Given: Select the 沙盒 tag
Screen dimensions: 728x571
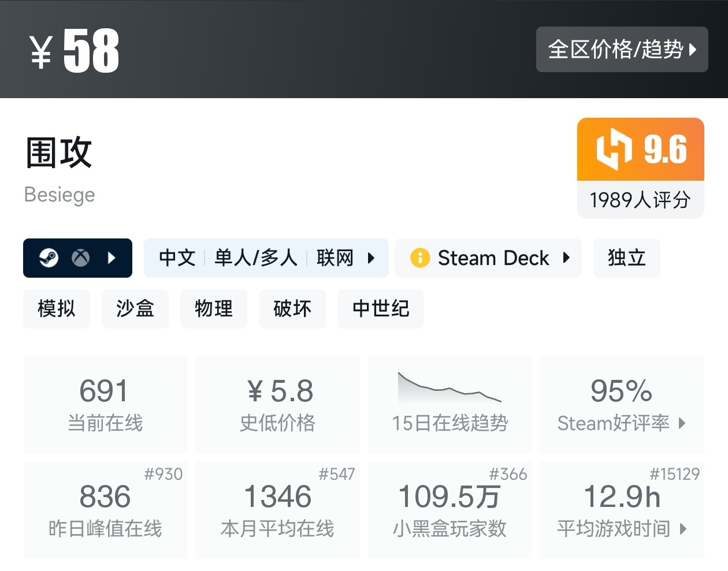Looking at the screenshot, I should pyautogui.click(x=135, y=309).
